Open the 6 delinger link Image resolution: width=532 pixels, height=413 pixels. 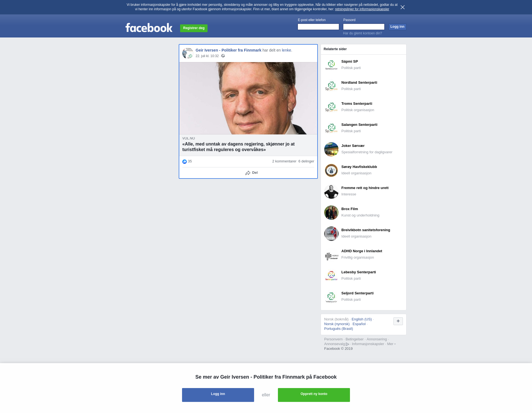306,161
